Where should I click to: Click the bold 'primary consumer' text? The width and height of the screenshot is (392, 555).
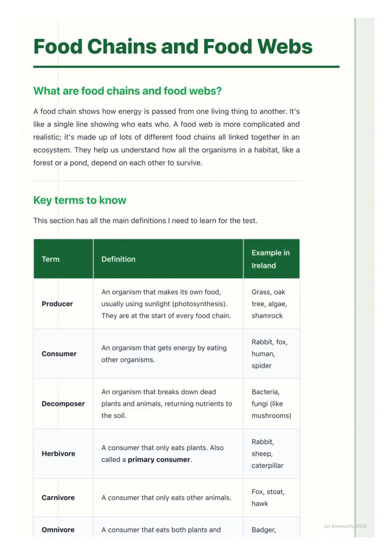coord(159,460)
